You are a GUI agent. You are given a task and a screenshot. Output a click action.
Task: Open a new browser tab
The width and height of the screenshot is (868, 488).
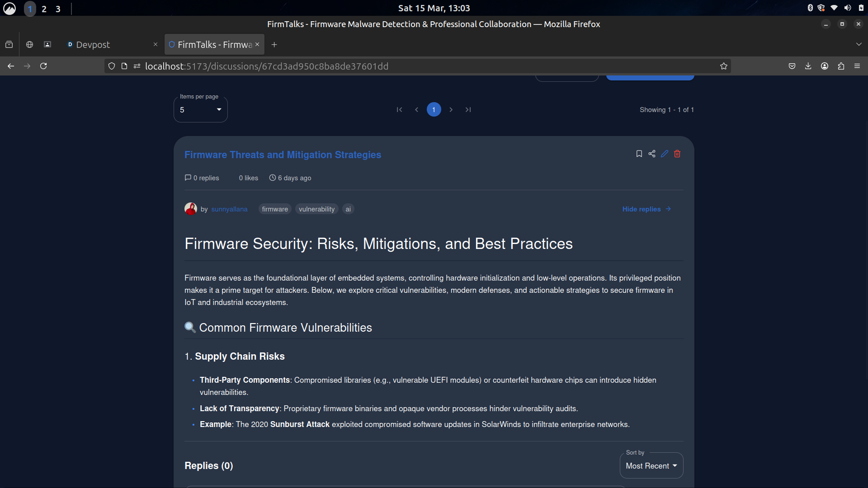[x=274, y=45]
